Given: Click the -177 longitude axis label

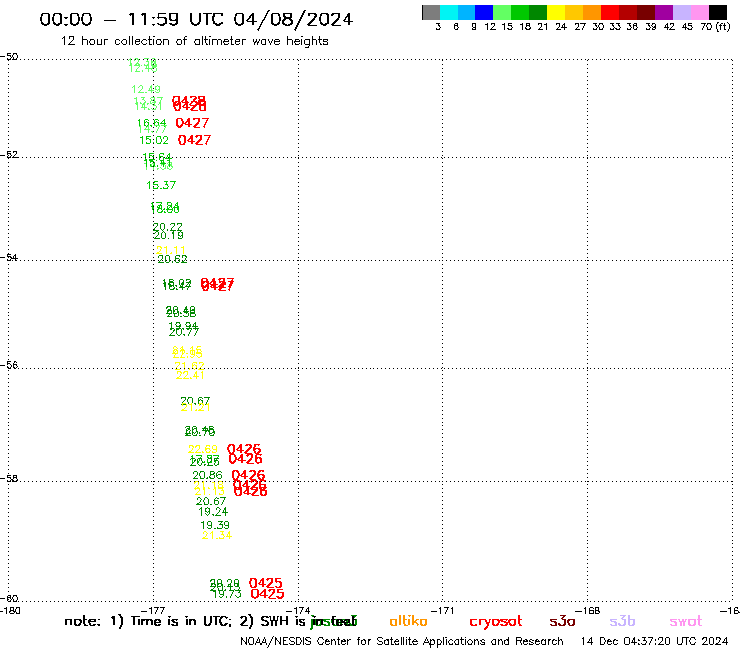Looking at the screenshot, I should (152, 610).
